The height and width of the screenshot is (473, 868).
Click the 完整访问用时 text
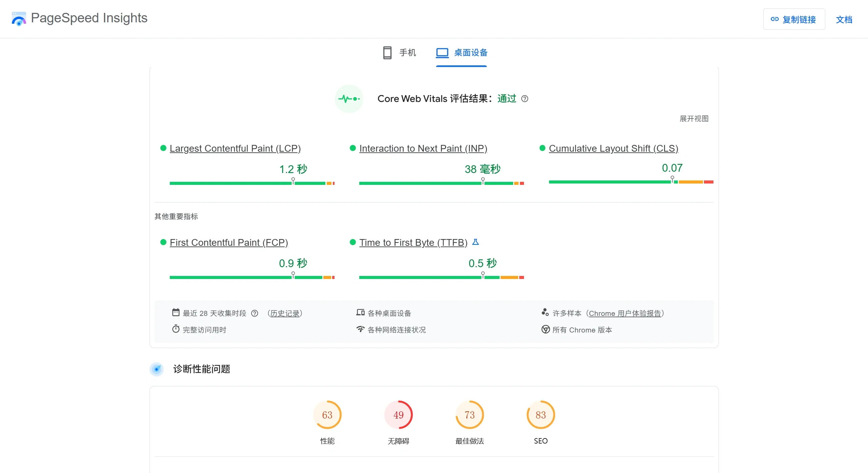click(204, 330)
